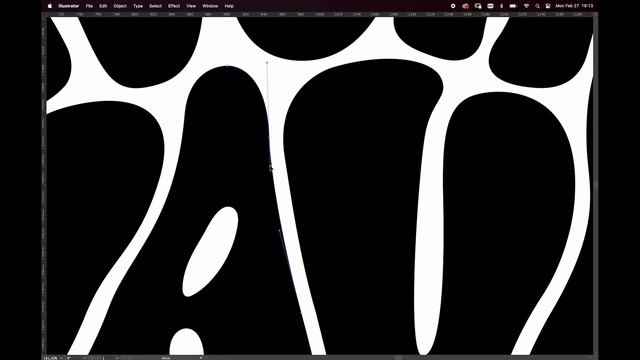Click the zoom level field in status bar
The width and height of the screenshot is (640, 360).
coord(51,358)
